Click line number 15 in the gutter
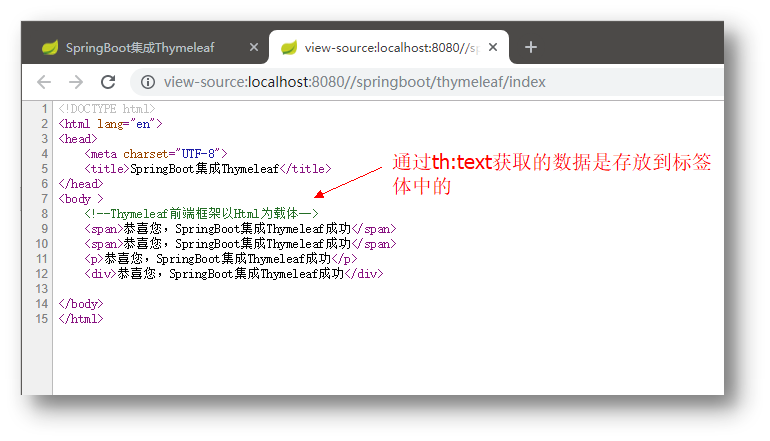The height and width of the screenshot is (441, 770). [x=42, y=319]
